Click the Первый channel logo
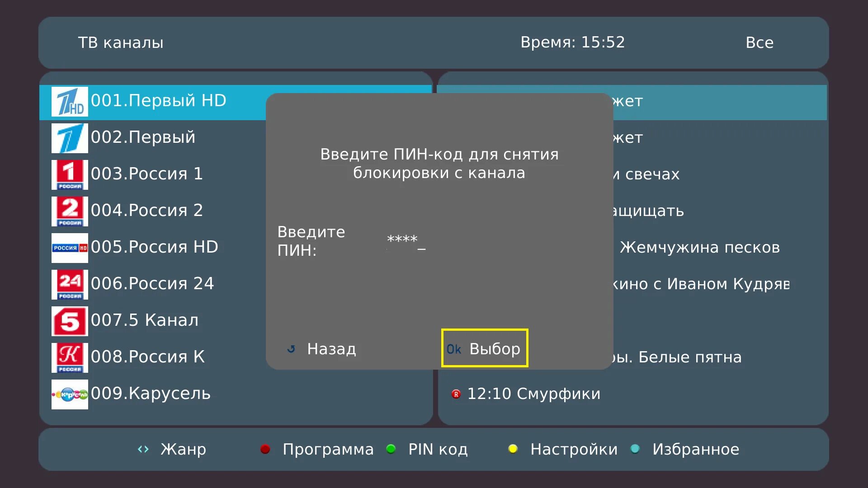Image resolution: width=868 pixels, height=488 pixels. (70, 138)
